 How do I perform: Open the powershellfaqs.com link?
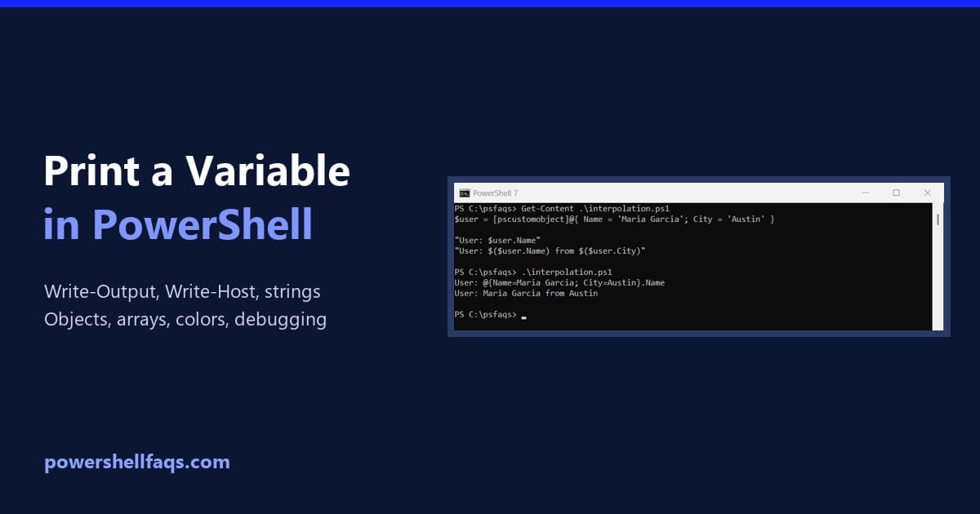[136, 463]
